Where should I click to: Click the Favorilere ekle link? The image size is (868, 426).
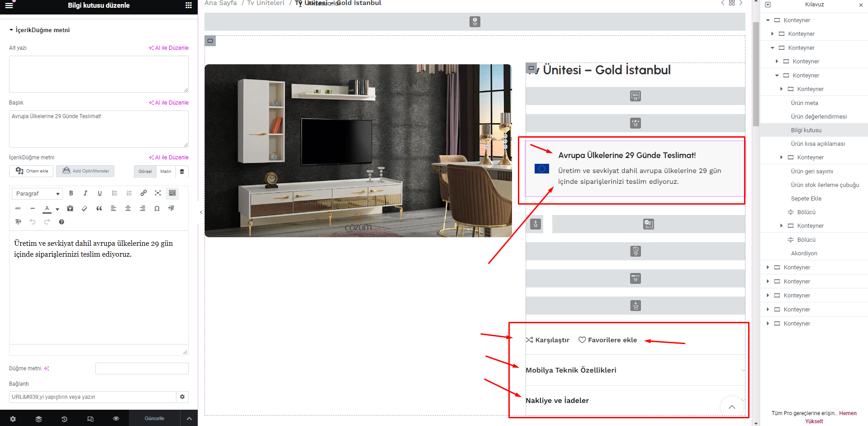[608, 340]
